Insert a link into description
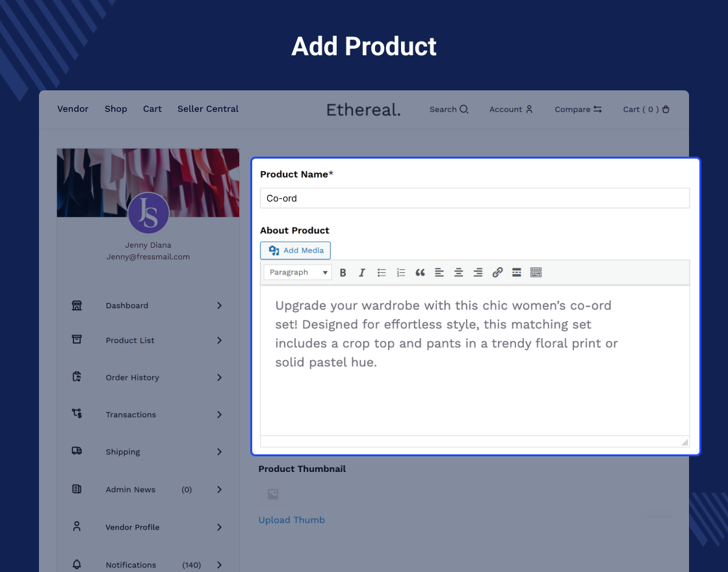Screen dimensions: 728x572 497,272
